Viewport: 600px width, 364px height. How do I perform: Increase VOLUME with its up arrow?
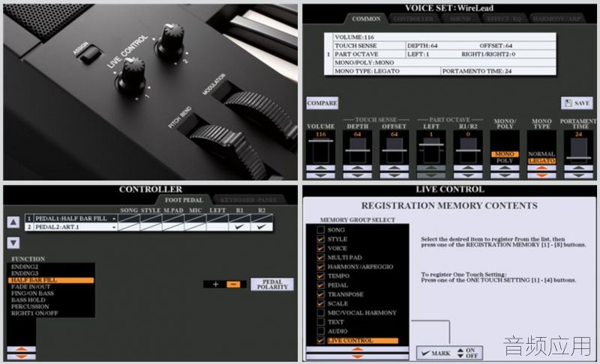(x=321, y=168)
